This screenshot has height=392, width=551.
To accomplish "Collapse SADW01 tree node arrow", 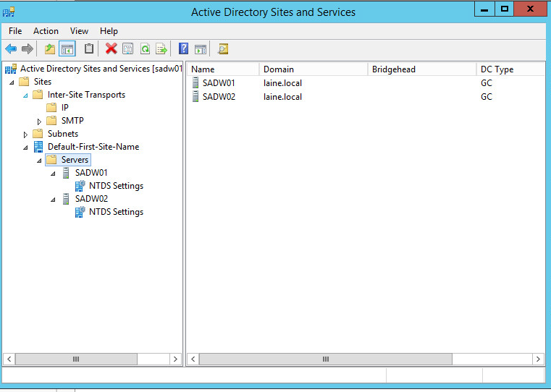I will 53,174.
